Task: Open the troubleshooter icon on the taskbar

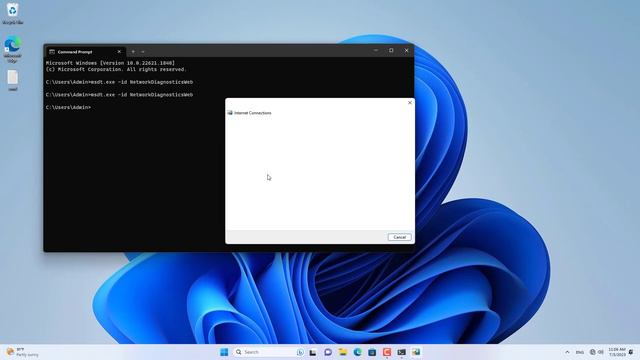Action: (416, 352)
